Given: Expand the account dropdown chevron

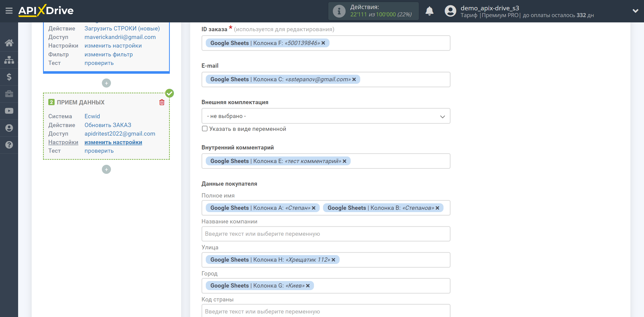Looking at the screenshot, I should 635,11.
